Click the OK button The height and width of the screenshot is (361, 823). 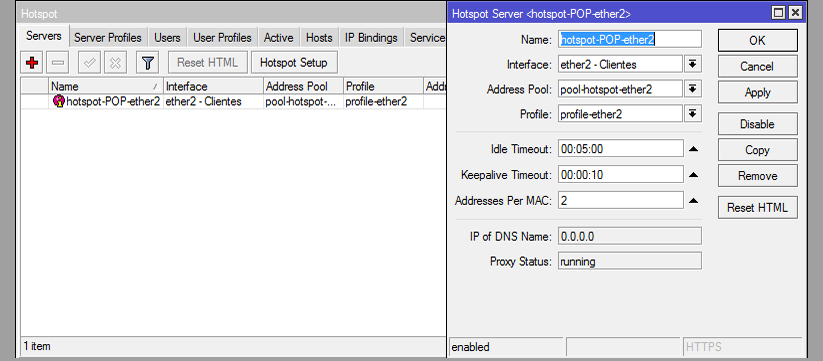(x=757, y=40)
